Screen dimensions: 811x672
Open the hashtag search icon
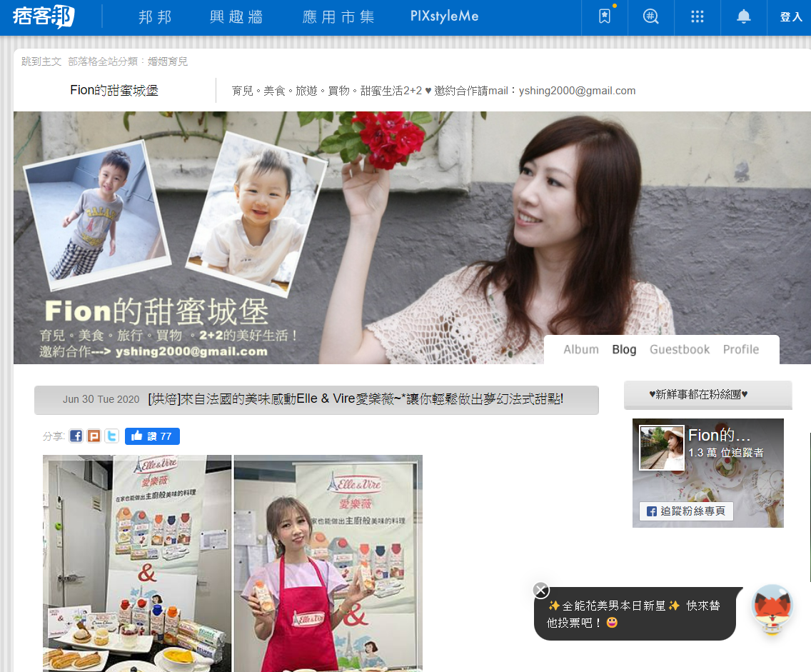click(x=651, y=17)
